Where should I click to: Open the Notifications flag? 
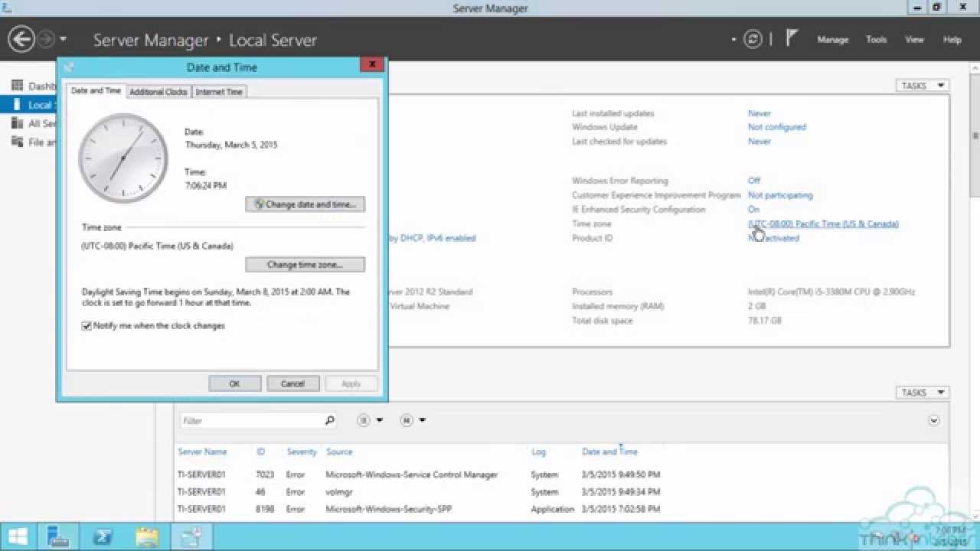point(792,38)
